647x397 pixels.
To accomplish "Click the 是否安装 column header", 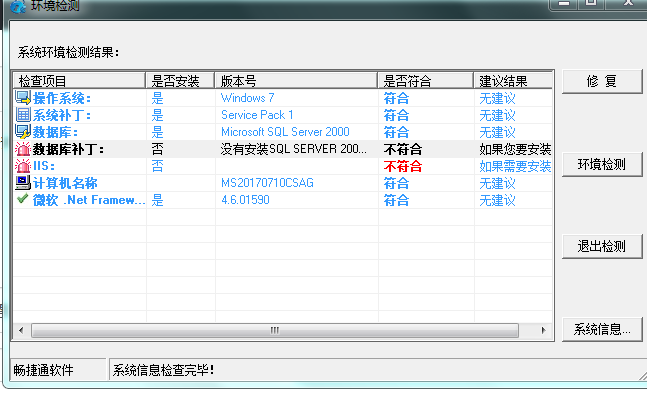I will 180,80.
